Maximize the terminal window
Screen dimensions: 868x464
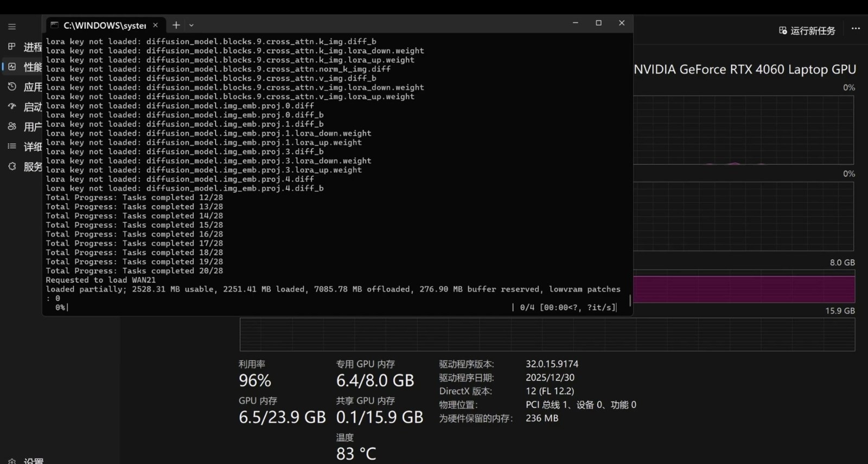[598, 23]
